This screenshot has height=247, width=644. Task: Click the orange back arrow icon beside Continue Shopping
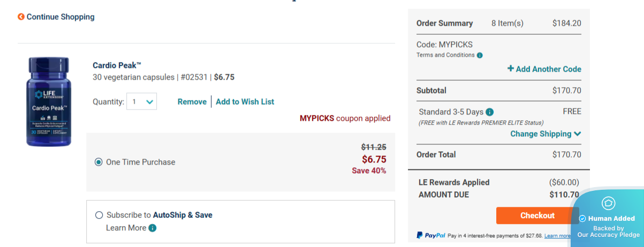click(x=21, y=17)
